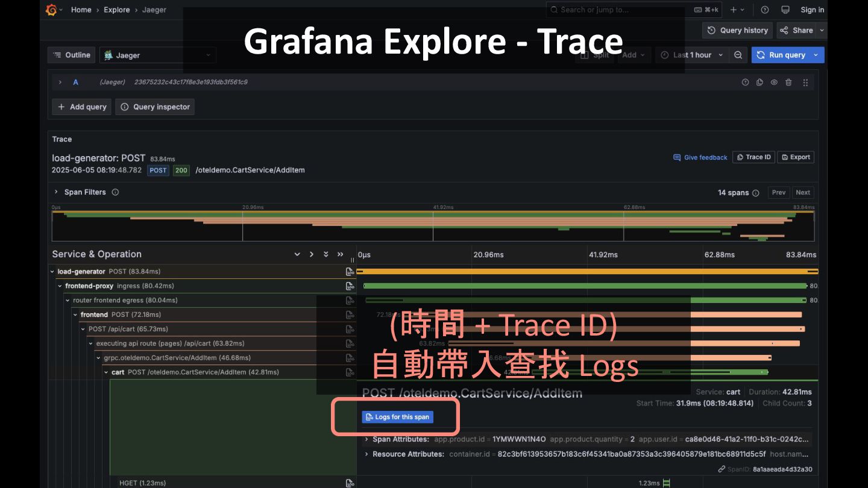The height and width of the screenshot is (488, 868).
Task: Collapse one level with single down chevron in header
Action: point(297,254)
